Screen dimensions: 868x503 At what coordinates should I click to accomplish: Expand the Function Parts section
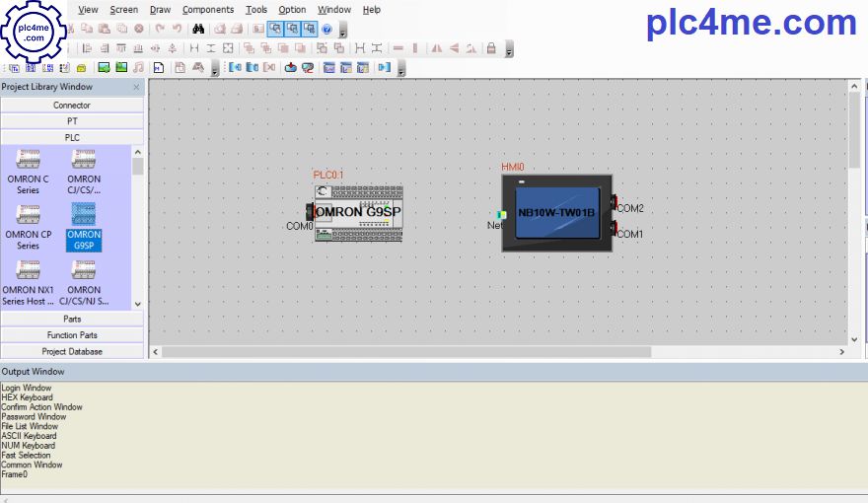tap(72, 335)
